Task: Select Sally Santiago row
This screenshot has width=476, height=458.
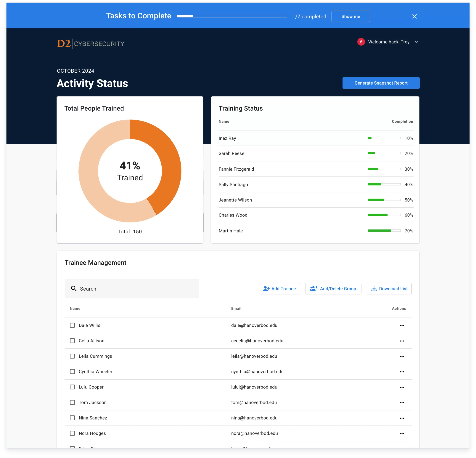Action: point(316,185)
